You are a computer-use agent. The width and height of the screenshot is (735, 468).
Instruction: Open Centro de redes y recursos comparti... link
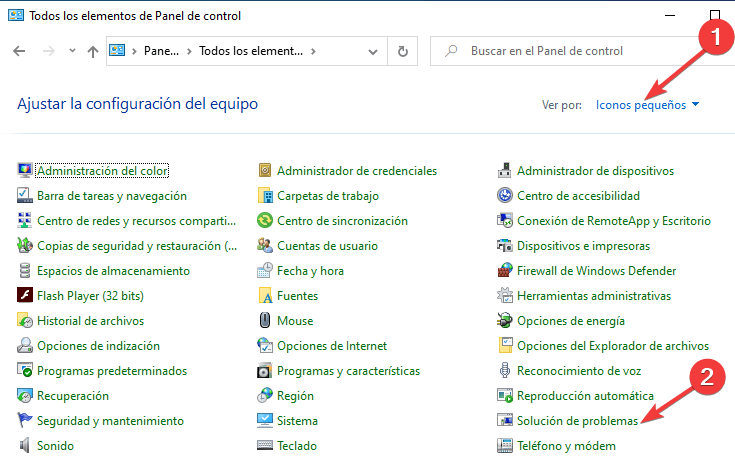click(x=136, y=221)
